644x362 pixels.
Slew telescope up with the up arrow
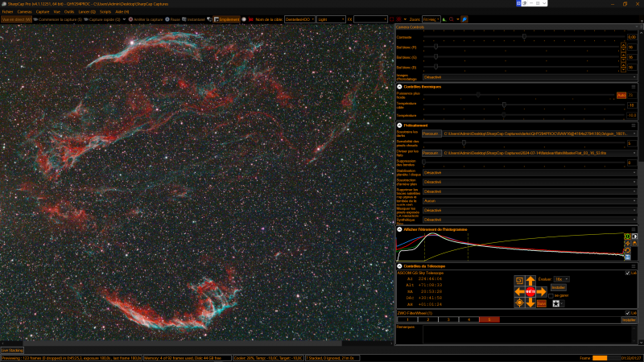click(x=530, y=281)
